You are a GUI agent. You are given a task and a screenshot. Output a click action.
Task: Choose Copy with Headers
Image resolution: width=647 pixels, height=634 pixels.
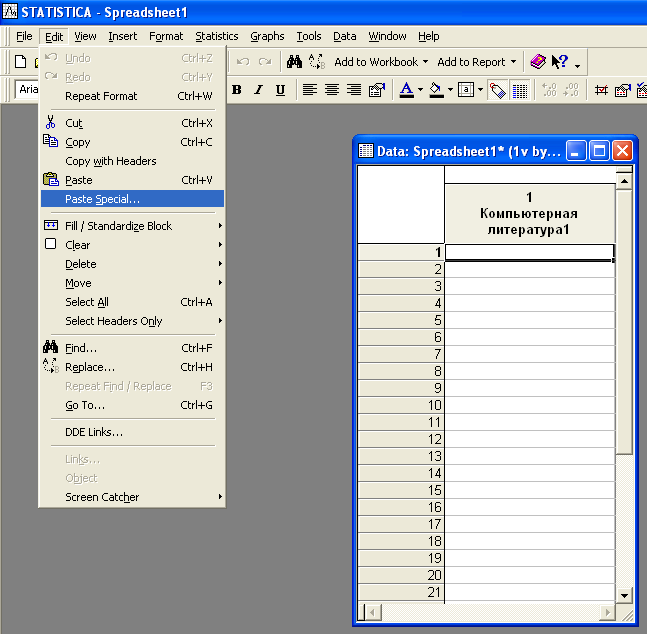click(x=132, y=161)
